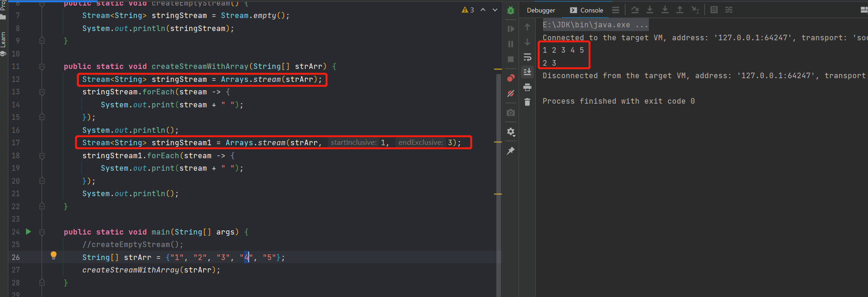
Task: Select the Console tab
Action: click(587, 10)
